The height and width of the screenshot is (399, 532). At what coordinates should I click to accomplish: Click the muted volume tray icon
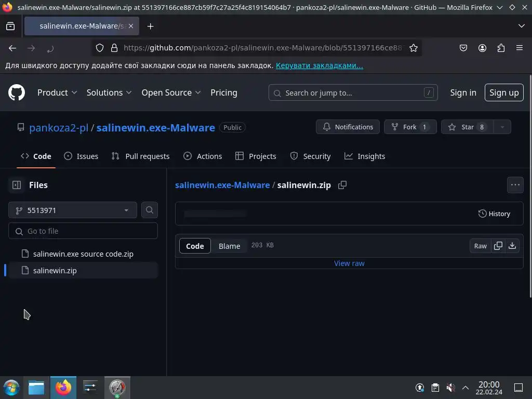tap(450, 388)
